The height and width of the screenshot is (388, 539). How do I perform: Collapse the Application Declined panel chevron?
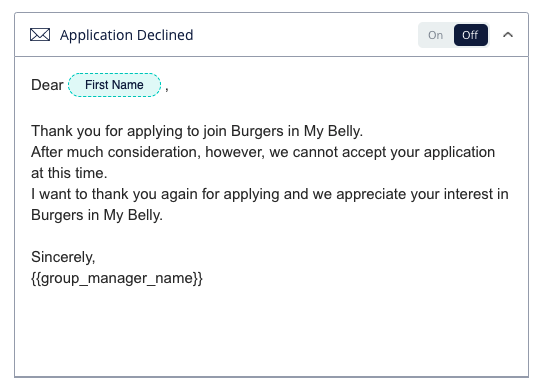[x=508, y=35]
